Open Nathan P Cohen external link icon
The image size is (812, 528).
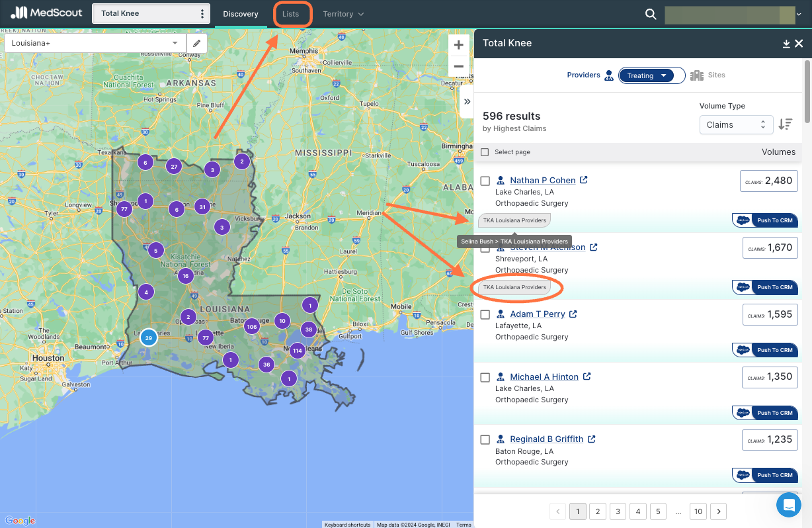tap(584, 180)
